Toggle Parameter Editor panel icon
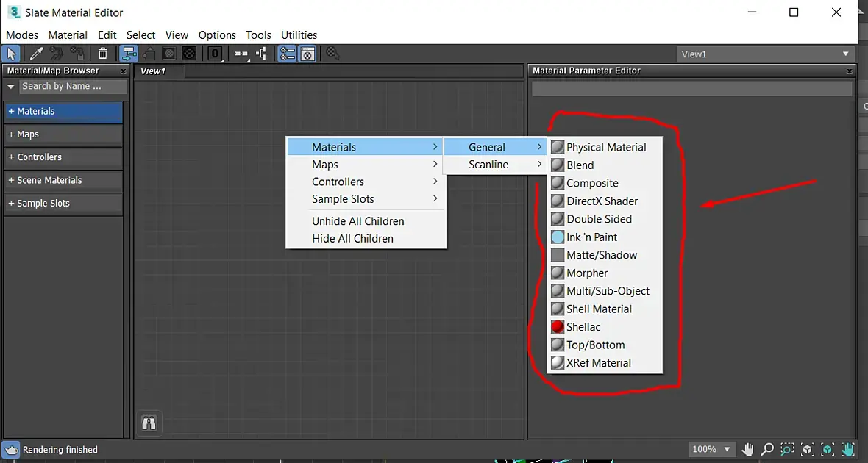 tap(307, 54)
